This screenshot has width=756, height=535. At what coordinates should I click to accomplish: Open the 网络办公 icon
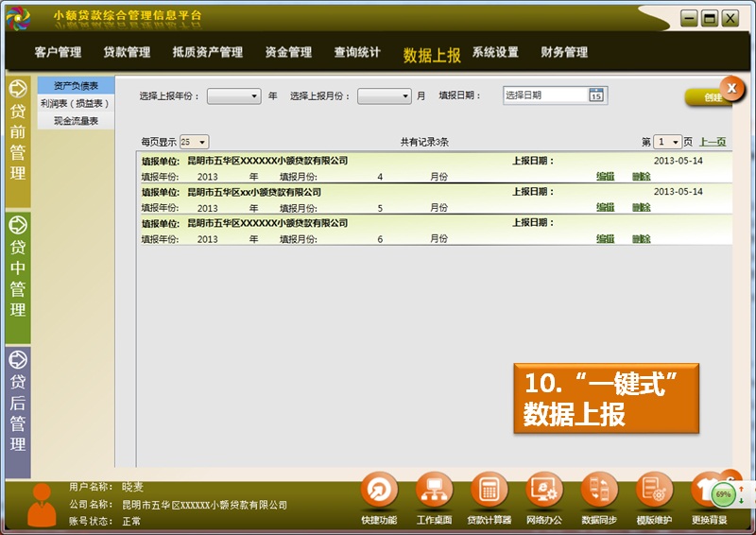coord(544,491)
